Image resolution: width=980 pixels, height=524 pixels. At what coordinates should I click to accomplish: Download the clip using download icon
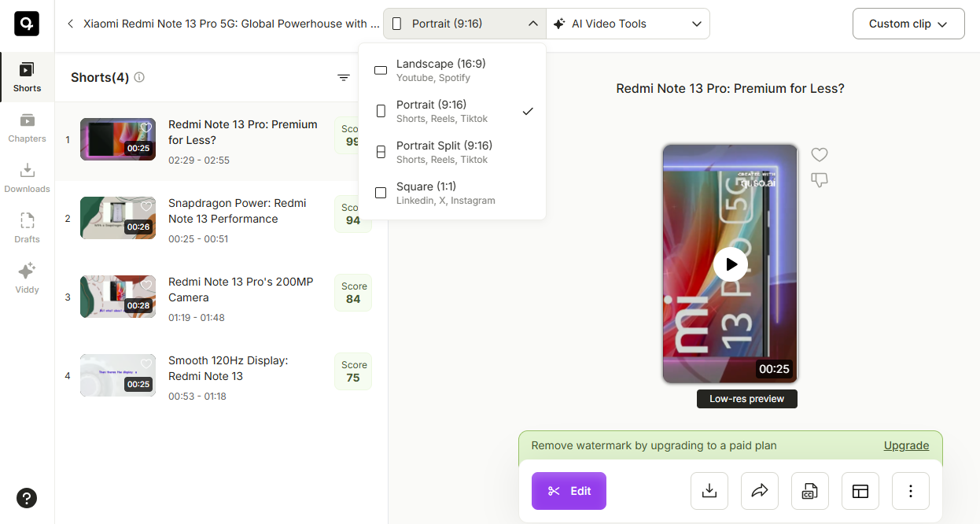tap(709, 491)
